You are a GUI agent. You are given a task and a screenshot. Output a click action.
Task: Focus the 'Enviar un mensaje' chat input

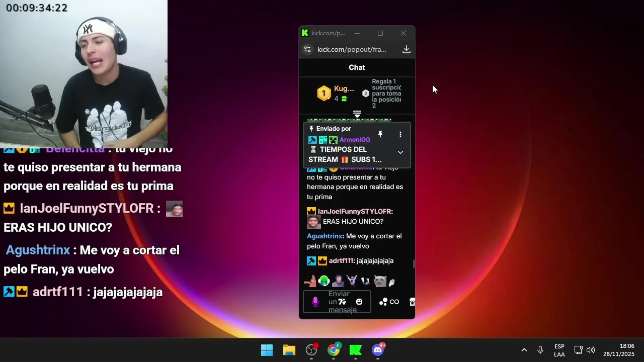tap(337, 302)
